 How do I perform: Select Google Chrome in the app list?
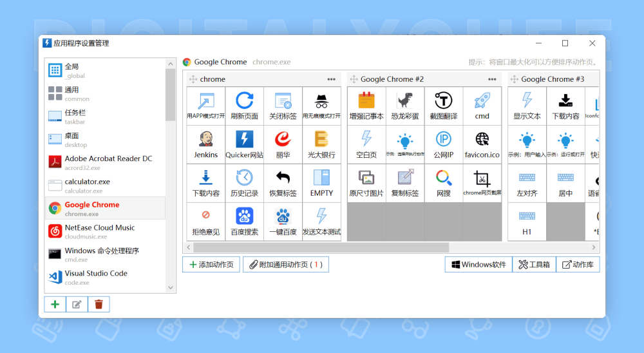point(105,209)
